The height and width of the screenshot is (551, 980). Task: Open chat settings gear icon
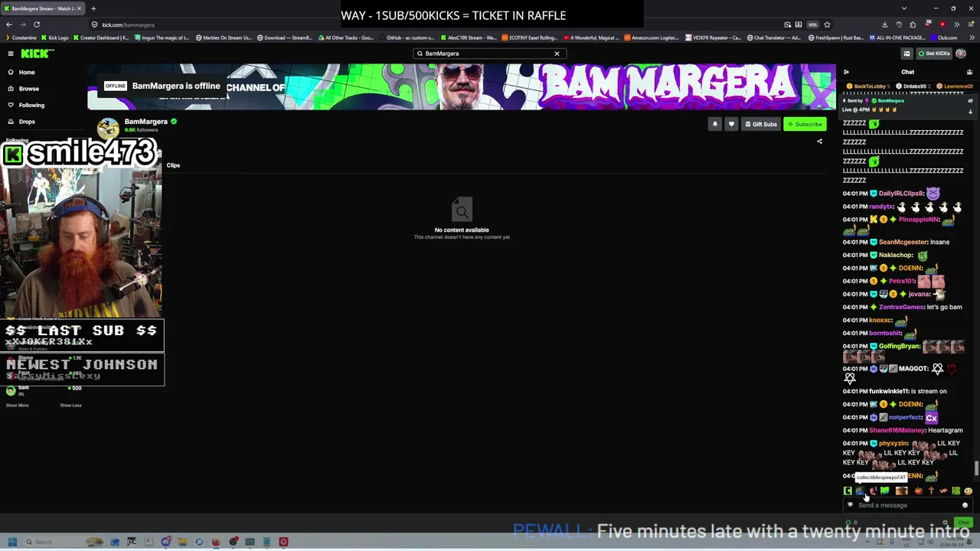[945, 523]
